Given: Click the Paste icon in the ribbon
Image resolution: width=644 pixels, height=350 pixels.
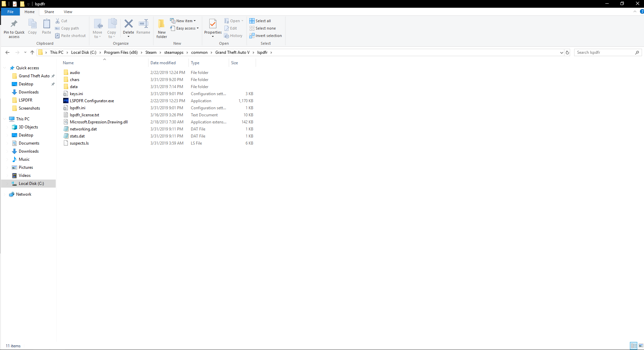Looking at the screenshot, I should point(46,24).
